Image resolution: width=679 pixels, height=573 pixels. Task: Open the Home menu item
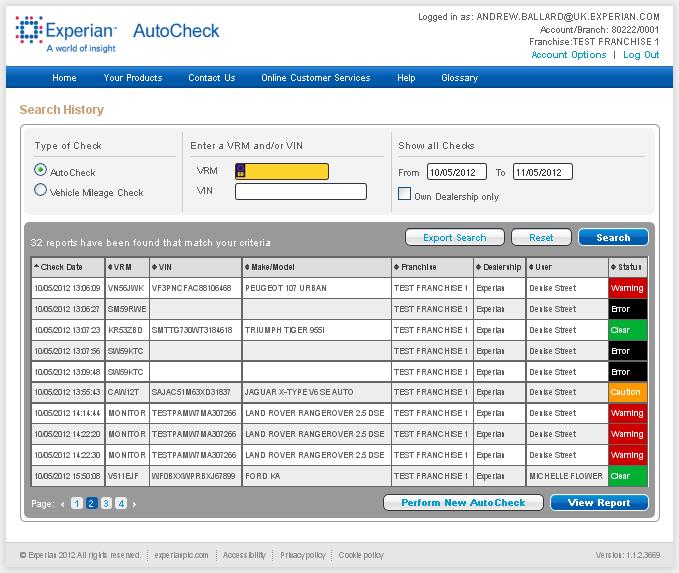tap(64, 78)
